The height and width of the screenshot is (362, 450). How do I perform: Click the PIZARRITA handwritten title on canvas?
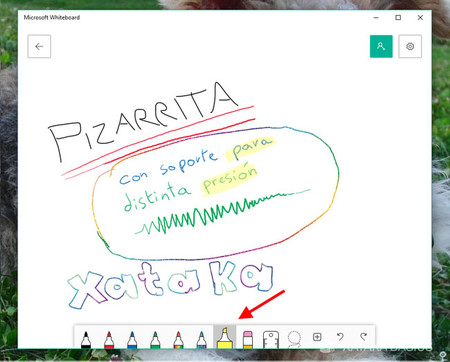click(143, 122)
